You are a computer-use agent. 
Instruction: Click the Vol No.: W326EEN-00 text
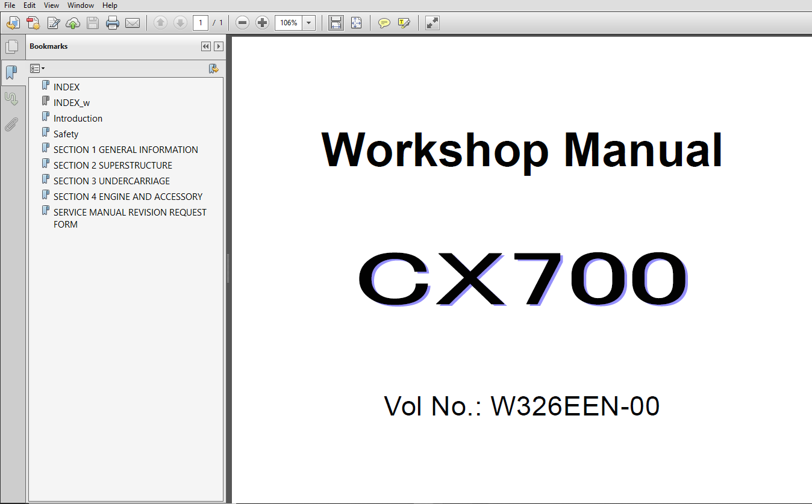[522, 406]
